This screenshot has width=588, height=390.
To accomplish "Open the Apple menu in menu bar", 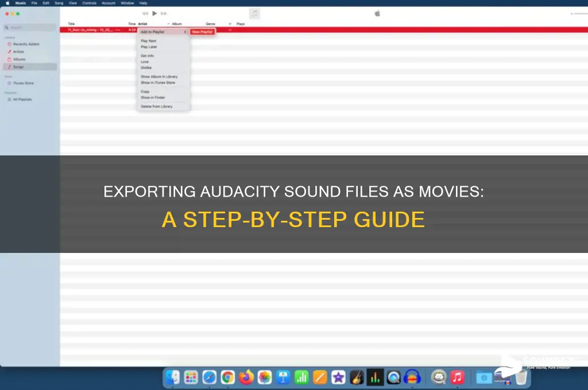I will pyautogui.click(x=7, y=3).
